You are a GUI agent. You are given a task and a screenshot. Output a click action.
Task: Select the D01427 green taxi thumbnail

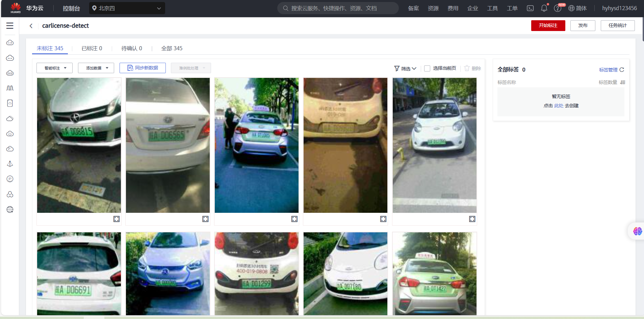[x=435, y=273]
